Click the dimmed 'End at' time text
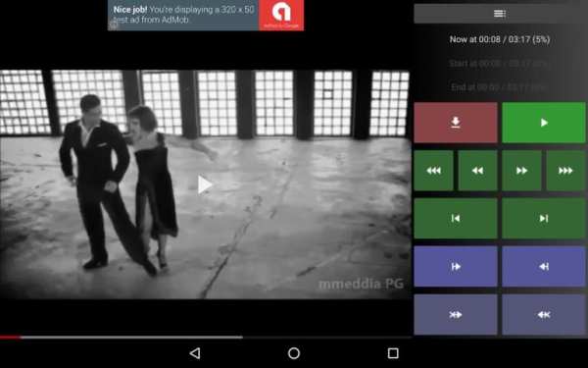This screenshot has height=368, width=588. click(x=500, y=87)
